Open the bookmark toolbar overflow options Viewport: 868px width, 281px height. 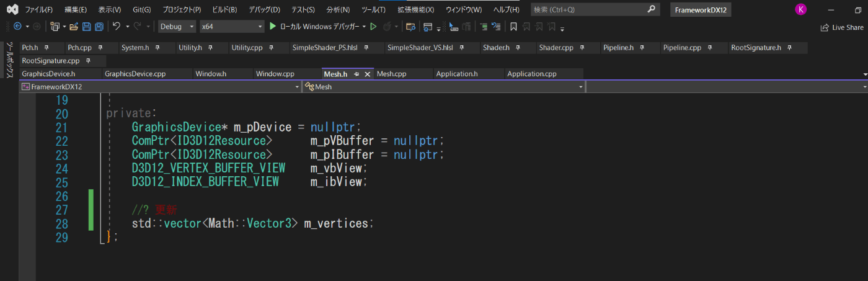click(563, 27)
